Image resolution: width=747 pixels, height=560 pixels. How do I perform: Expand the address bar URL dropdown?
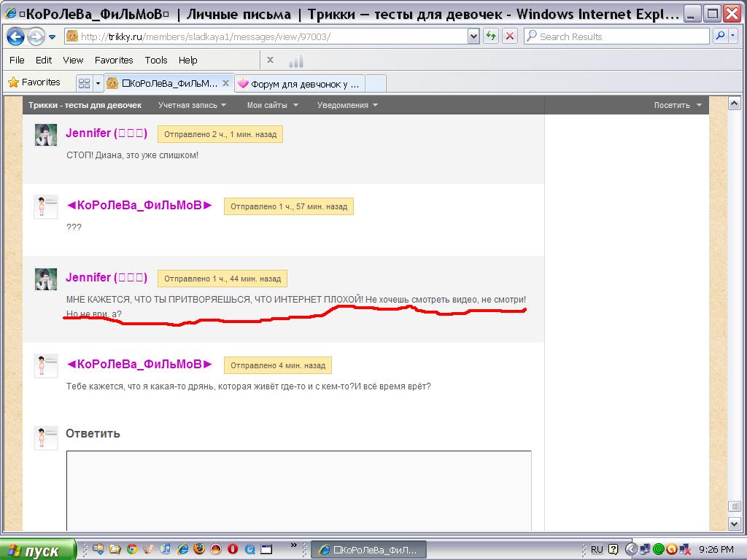coord(473,36)
